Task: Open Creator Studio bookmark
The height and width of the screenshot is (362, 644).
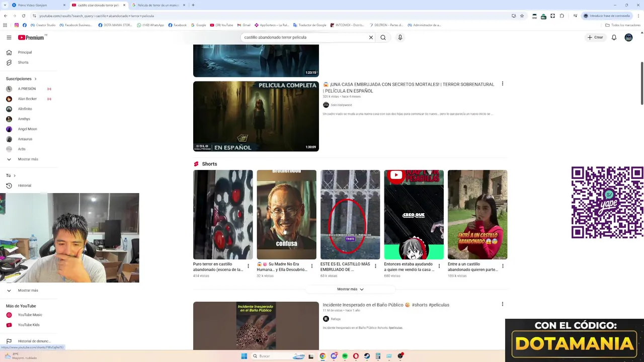Action: pos(43,25)
